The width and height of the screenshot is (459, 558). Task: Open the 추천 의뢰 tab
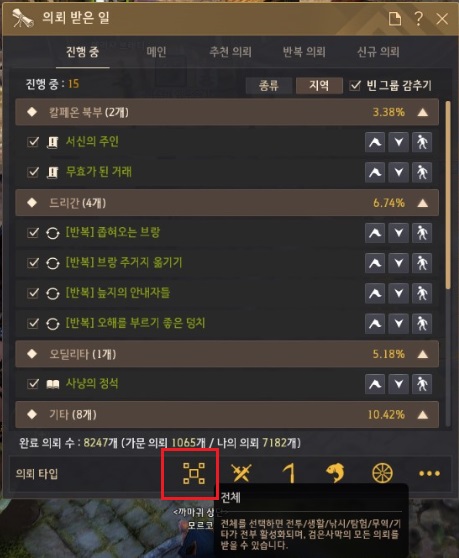tap(230, 52)
